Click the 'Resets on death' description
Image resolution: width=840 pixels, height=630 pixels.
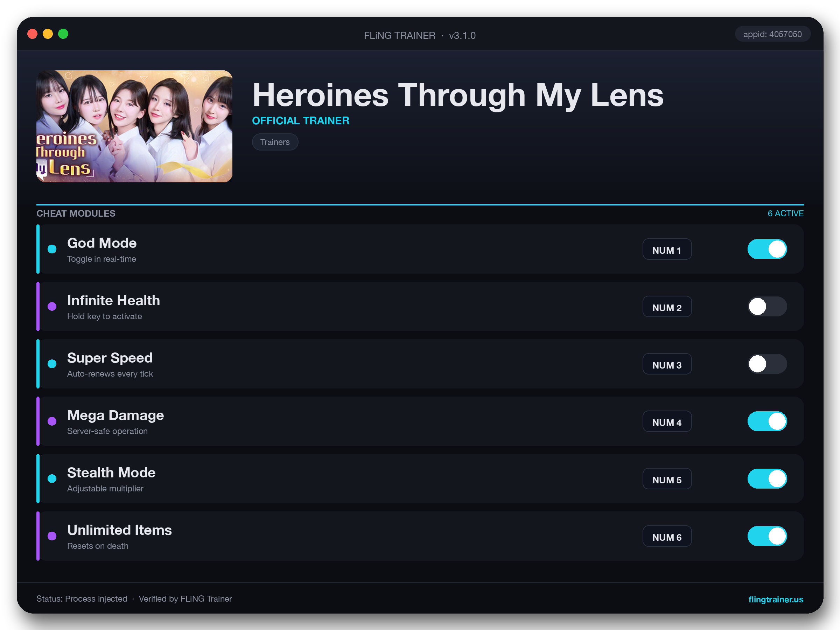coord(98,546)
